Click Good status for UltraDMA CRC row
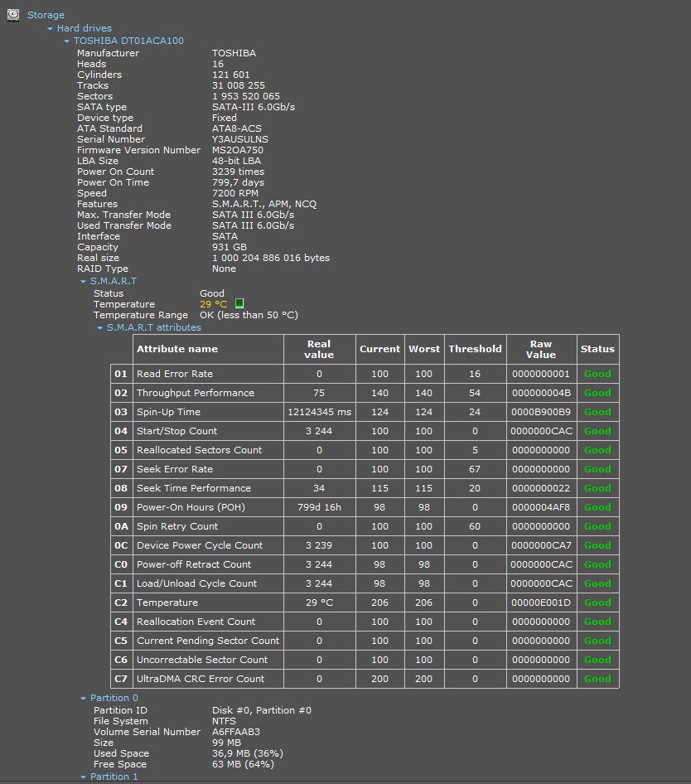691x784 pixels. (598, 679)
